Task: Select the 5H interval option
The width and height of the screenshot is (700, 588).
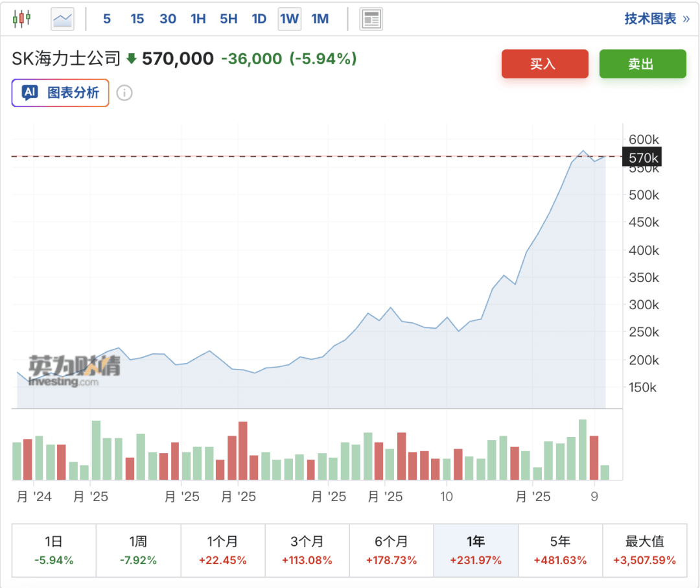Action: [228, 19]
